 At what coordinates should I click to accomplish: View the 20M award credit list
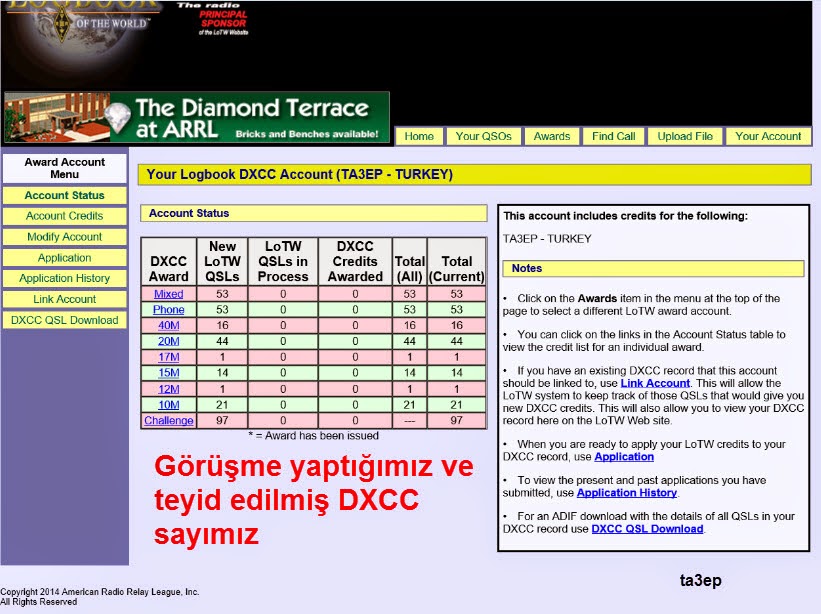169,341
